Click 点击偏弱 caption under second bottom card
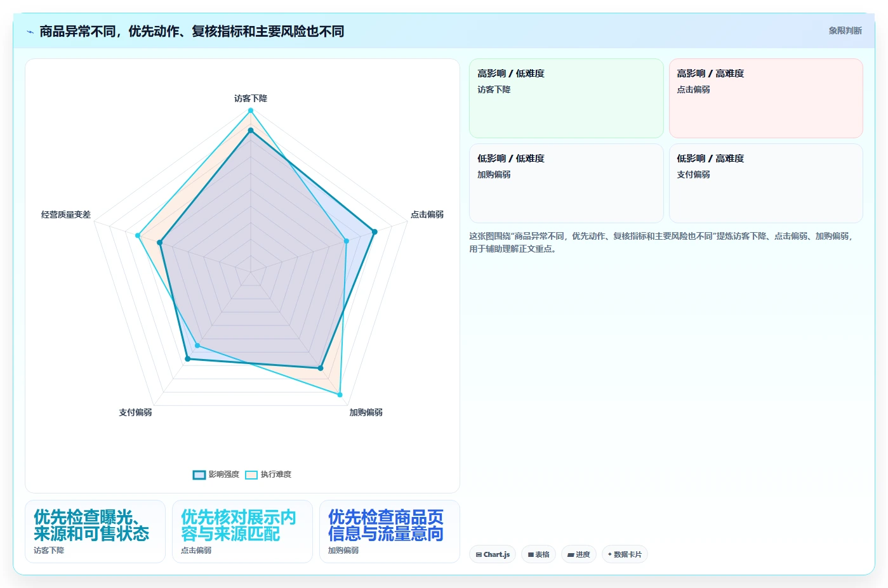Viewport: 888px width, 588px height. pyautogui.click(x=196, y=551)
